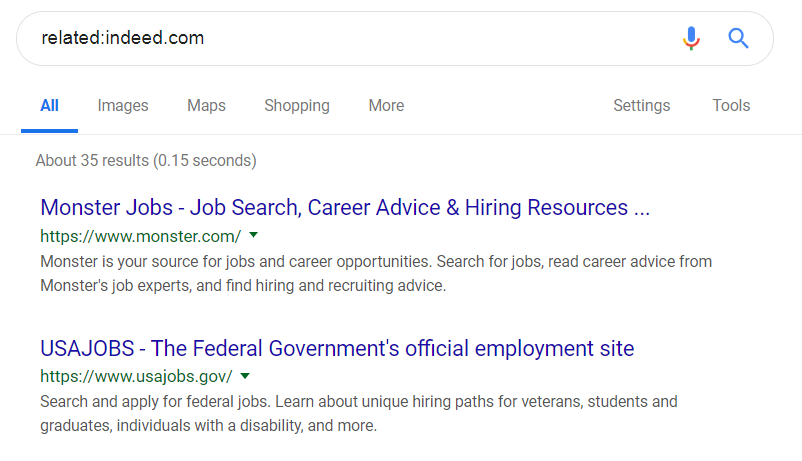Open the search Tools options
The width and height of the screenshot is (802, 461).
(x=731, y=105)
